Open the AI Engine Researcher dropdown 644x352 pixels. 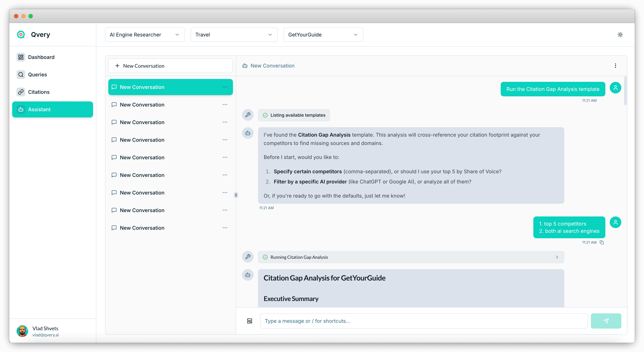tap(145, 35)
